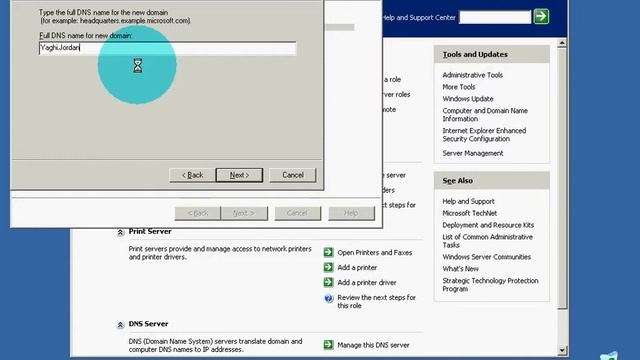The width and height of the screenshot is (640, 360).
Task: Click the Full DNS name input field
Action: (x=167, y=48)
